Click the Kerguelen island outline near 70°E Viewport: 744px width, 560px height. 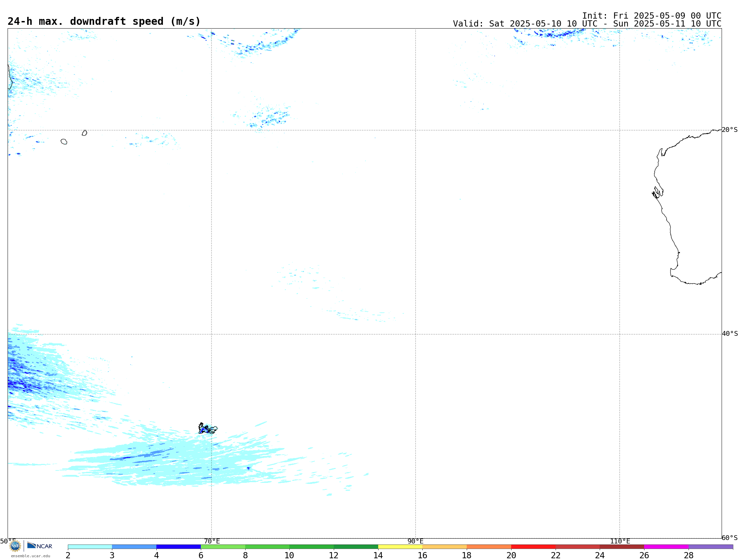pyautogui.click(x=208, y=428)
